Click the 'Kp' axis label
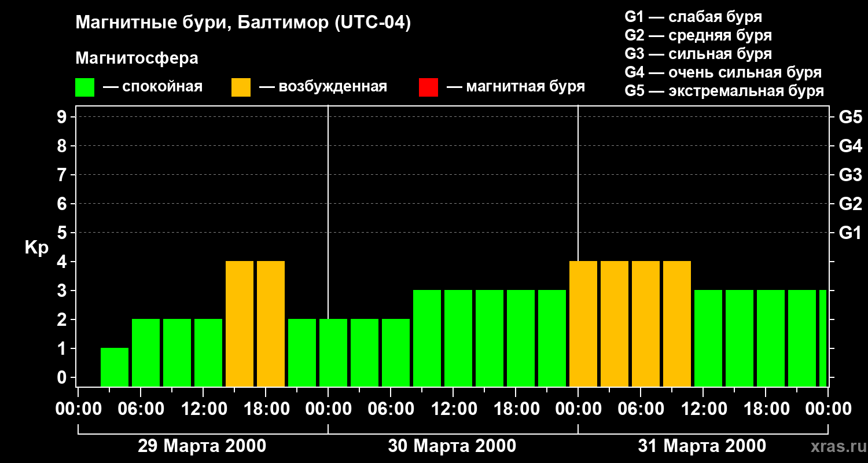This screenshot has height=463, width=868. (36, 247)
